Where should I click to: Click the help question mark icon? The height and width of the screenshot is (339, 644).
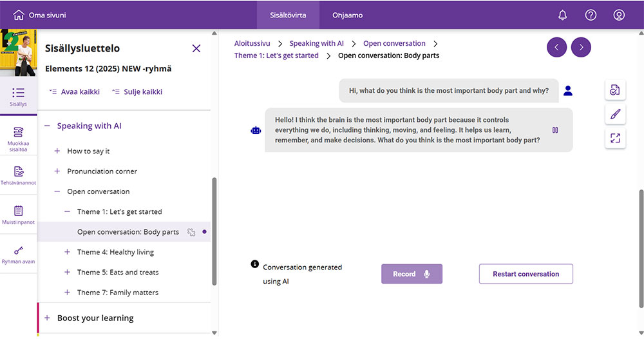[x=591, y=15]
